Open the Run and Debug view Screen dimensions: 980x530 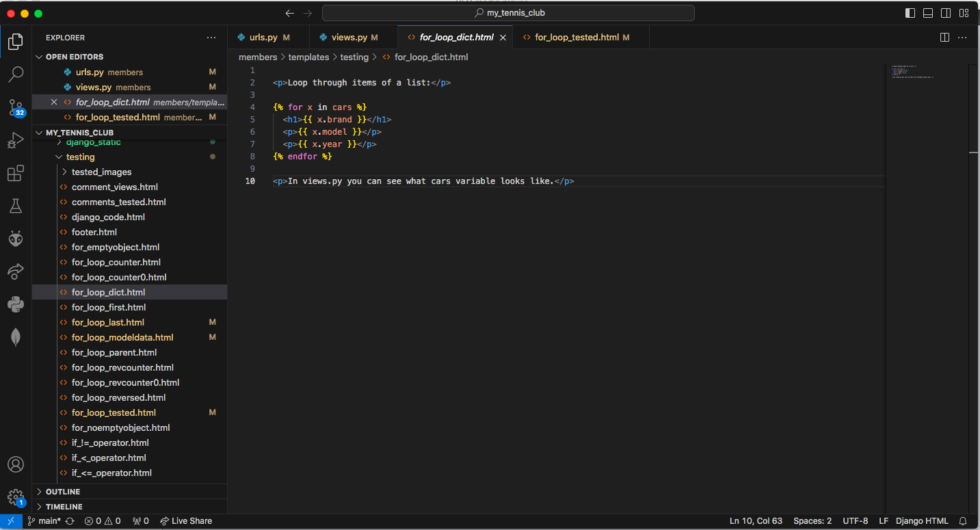click(16, 140)
